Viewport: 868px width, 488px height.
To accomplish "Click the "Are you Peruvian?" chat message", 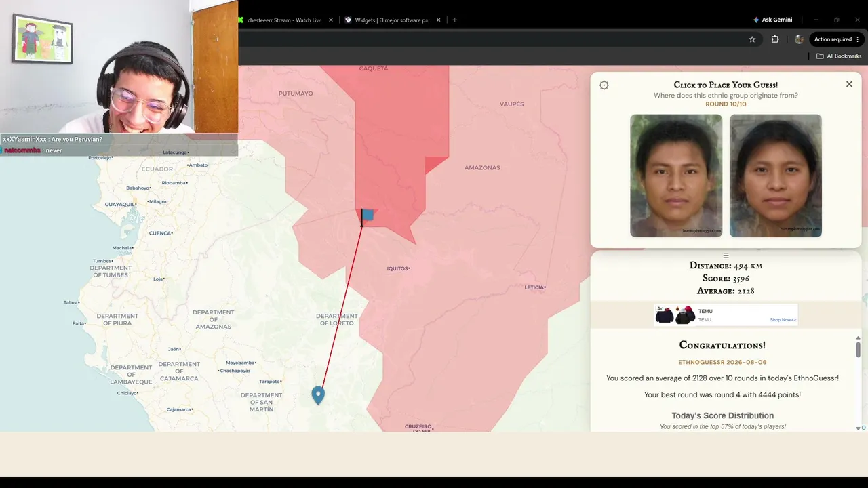I will point(53,140).
